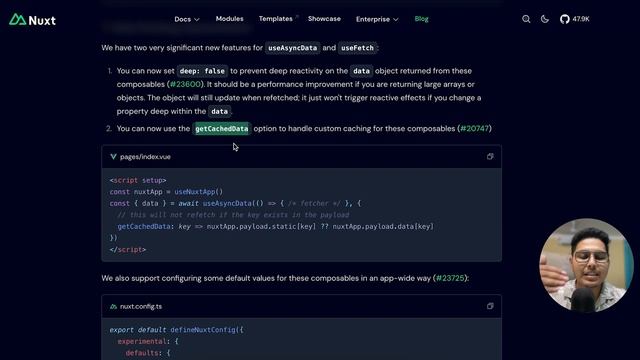Open the Templates nav item

pyautogui.click(x=276, y=19)
